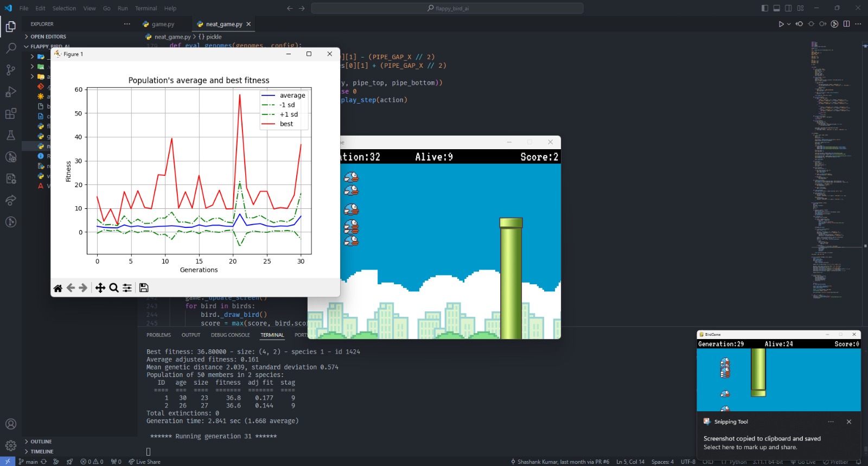
Task: Expand the OUTLINE section
Action: 79,442
